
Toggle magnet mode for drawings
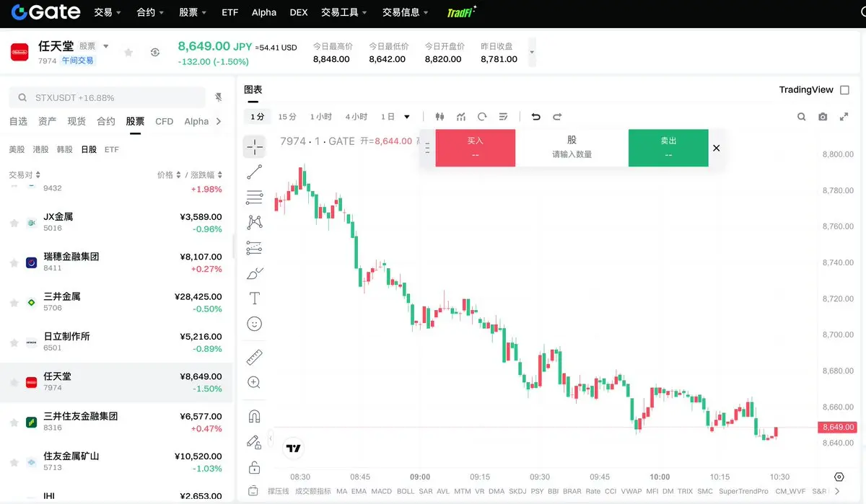(254, 416)
